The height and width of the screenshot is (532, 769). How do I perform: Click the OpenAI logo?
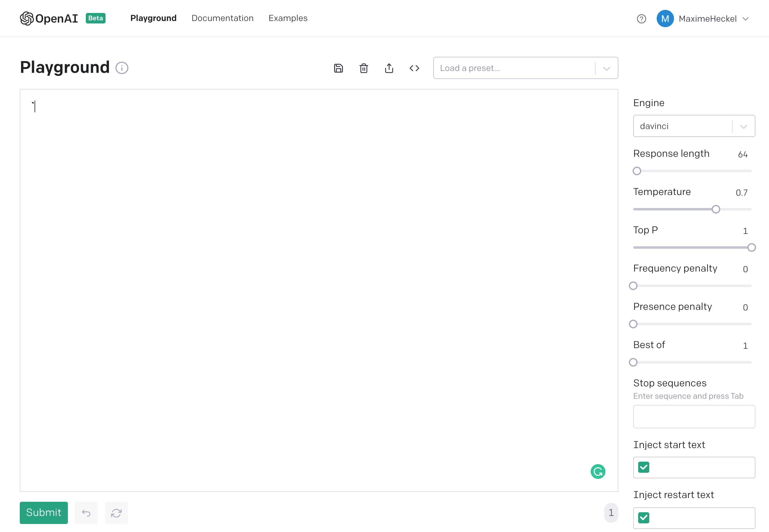(x=49, y=18)
